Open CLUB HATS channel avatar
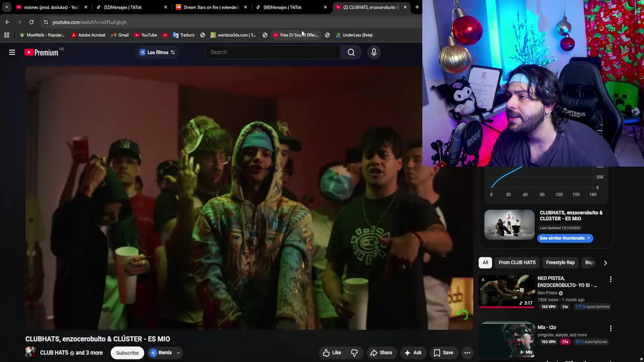The height and width of the screenshot is (362, 644). (x=31, y=352)
